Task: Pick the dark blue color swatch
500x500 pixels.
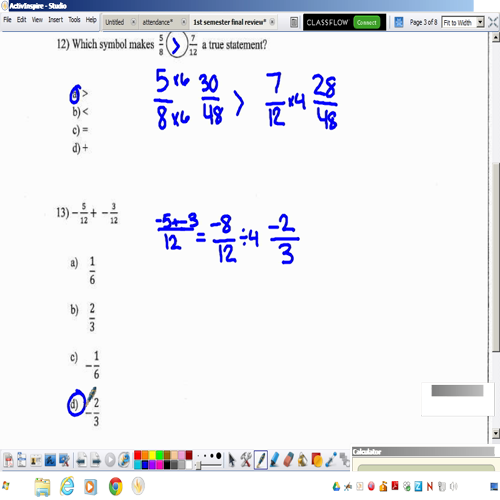Action: click(145, 465)
